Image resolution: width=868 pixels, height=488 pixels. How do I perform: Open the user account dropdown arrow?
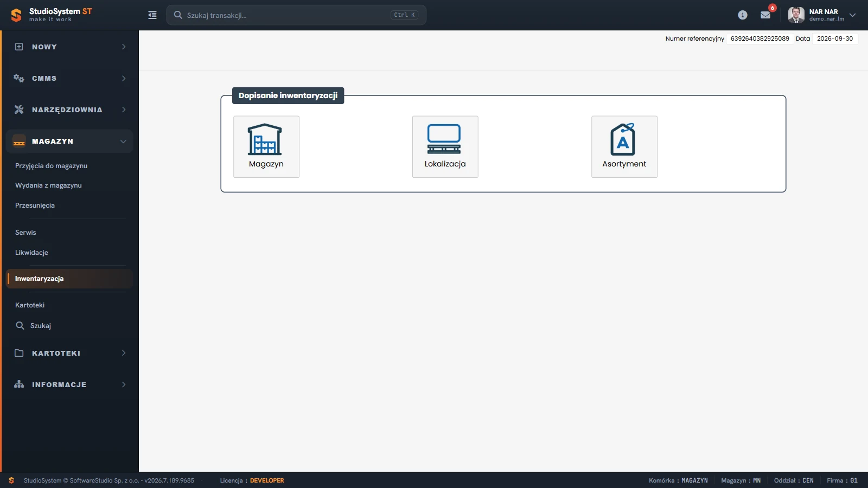click(x=852, y=15)
